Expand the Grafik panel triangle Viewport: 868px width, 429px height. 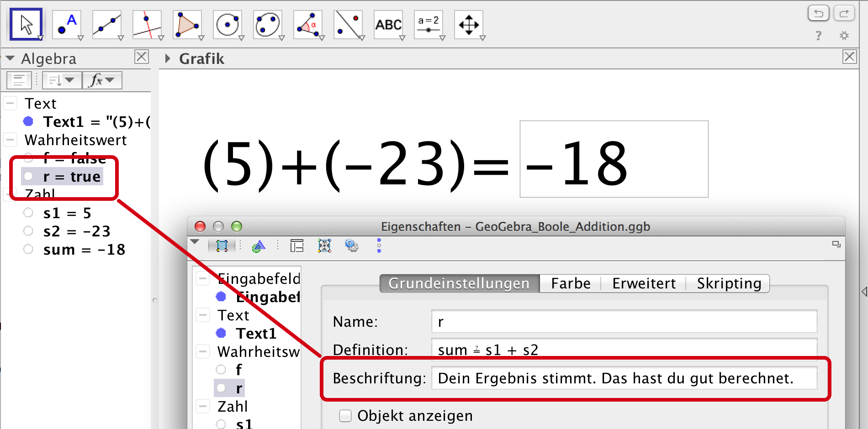(168, 58)
